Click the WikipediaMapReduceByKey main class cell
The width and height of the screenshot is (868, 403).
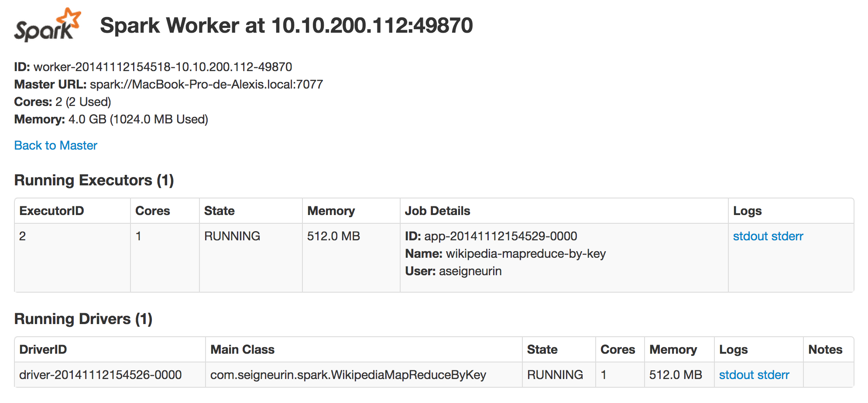tap(348, 375)
